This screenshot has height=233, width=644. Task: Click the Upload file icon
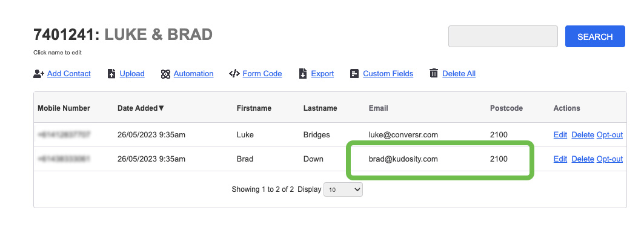111,74
